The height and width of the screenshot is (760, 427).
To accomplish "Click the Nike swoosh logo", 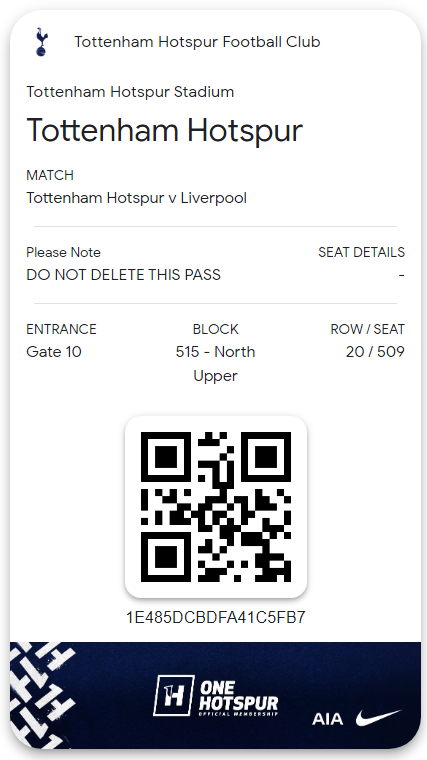I will [x=379, y=717].
